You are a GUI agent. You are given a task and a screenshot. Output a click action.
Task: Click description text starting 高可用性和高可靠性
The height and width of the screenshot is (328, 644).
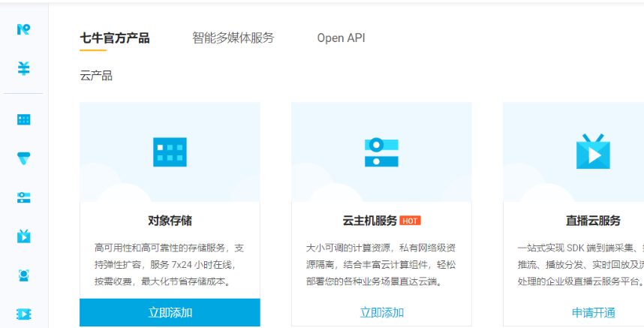(169, 265)
